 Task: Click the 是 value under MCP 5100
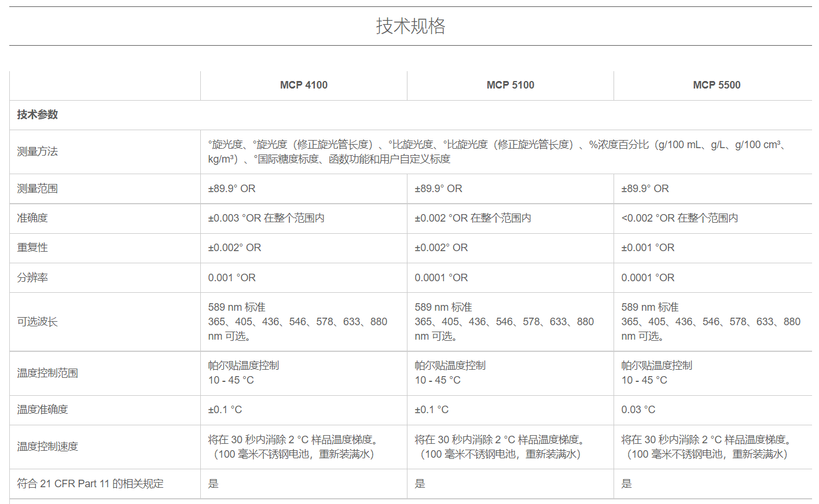[x=420, y=484]
